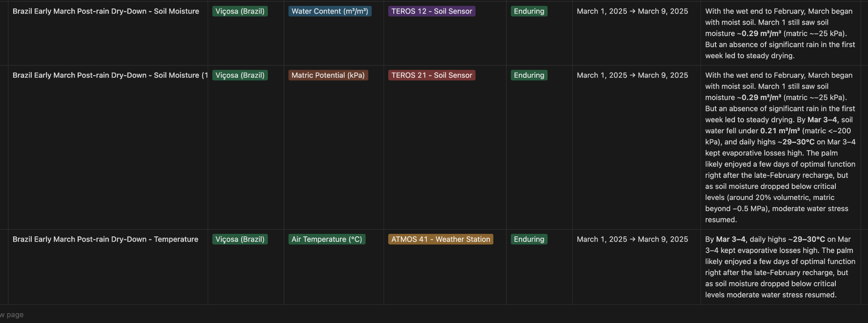Click Viçosa (Brazil) tag in Water Content row
The height and width of the screenshot is (323, 868).
240,11
